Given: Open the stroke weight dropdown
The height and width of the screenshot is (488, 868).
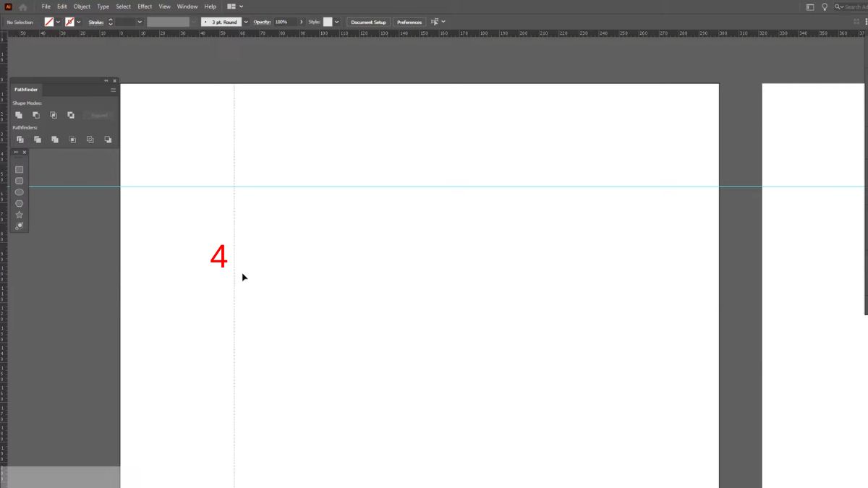Looking at the screenshot, I should [140, 22].
